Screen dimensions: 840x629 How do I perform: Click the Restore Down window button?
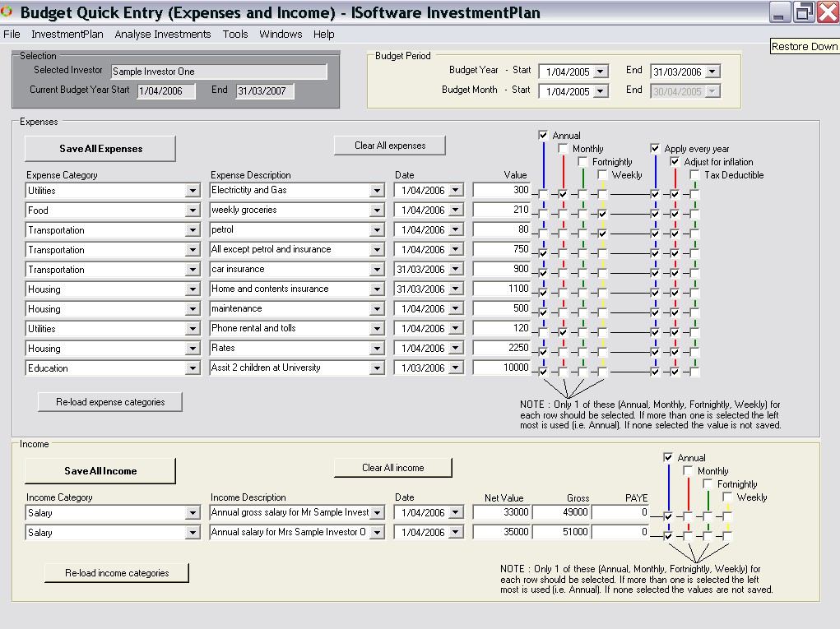tap(803, 12)
